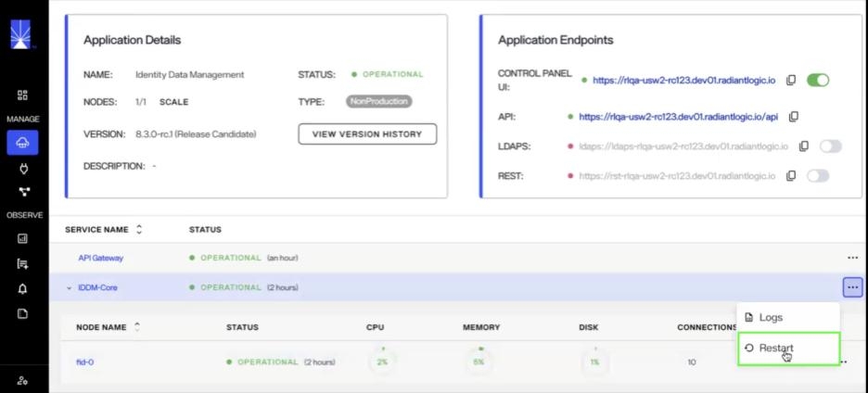The width and height of the screenshot is (868, 393).
Task: Open the API Gateway service link
Action: click(101, 258)
